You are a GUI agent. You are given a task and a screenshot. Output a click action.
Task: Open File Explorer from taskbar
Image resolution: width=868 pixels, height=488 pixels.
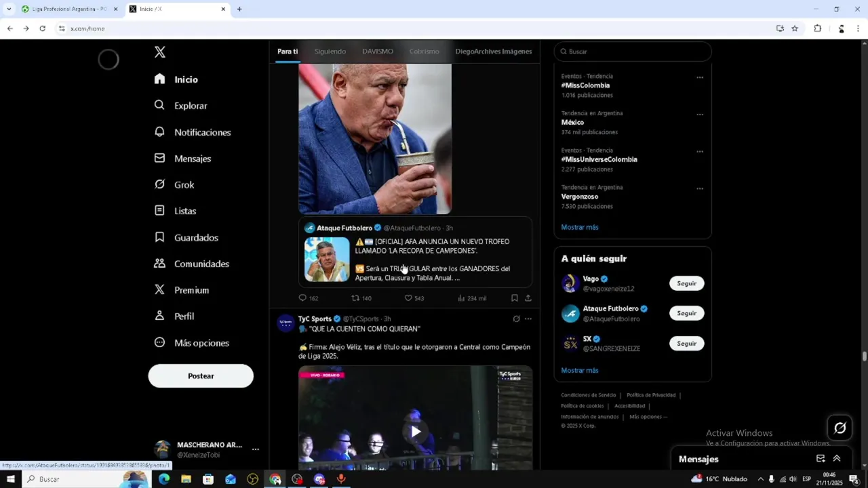(186, 479)
